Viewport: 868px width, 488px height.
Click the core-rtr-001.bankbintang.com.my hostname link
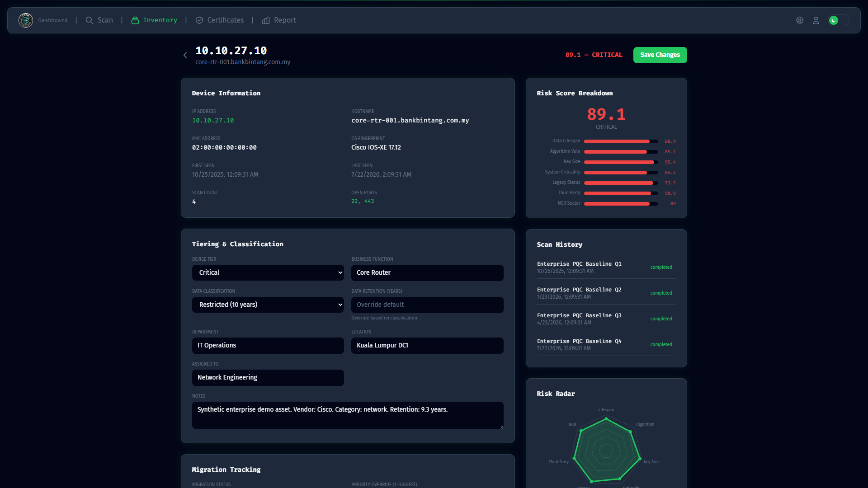click(x=243, y=62)
